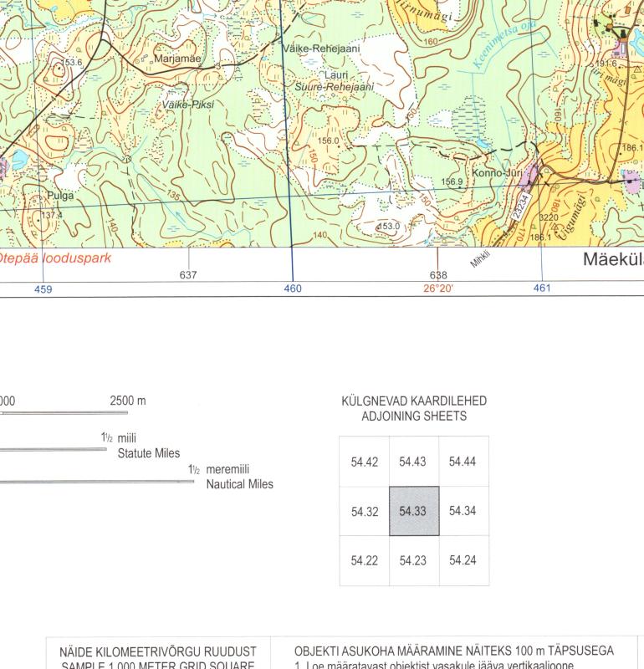Select the red Otepää looduspark text
Image resolution: width=644 pixels, height=669 pixels.
point(54,258)
